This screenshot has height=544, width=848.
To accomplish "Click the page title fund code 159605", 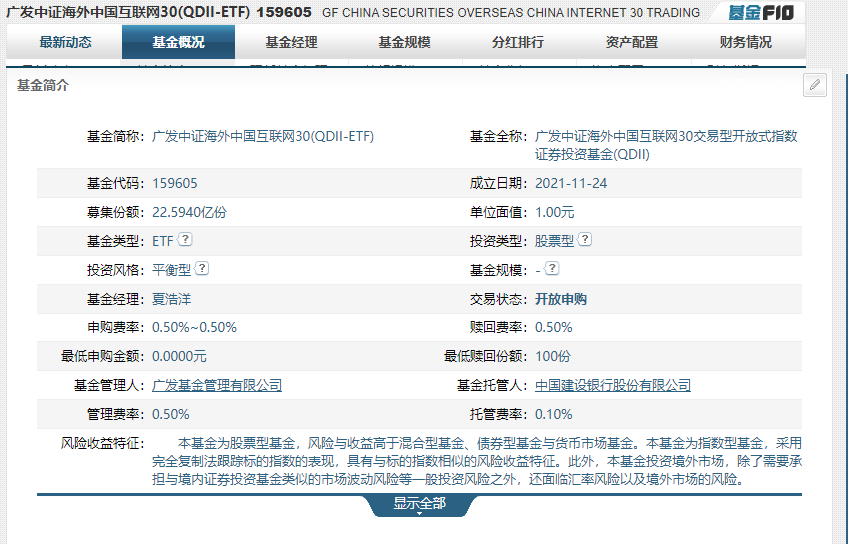I will click(x=284, y=12).
